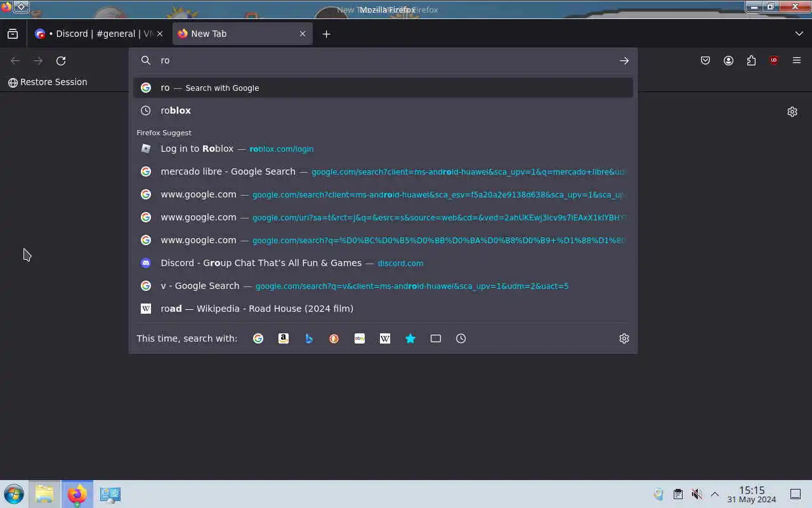This screenshot has width=812, height=508.
Task: Expand the list all tabs chevron
Action: [x=799, y=34]
